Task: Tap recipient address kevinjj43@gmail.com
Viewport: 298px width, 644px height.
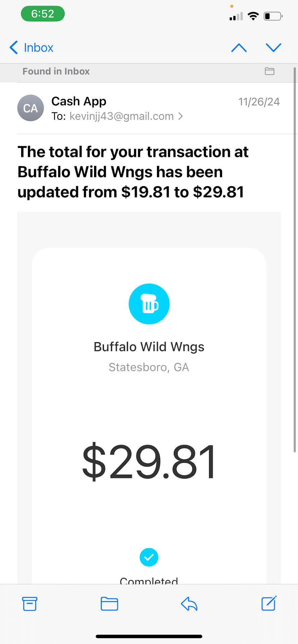Action: point(121,116)
